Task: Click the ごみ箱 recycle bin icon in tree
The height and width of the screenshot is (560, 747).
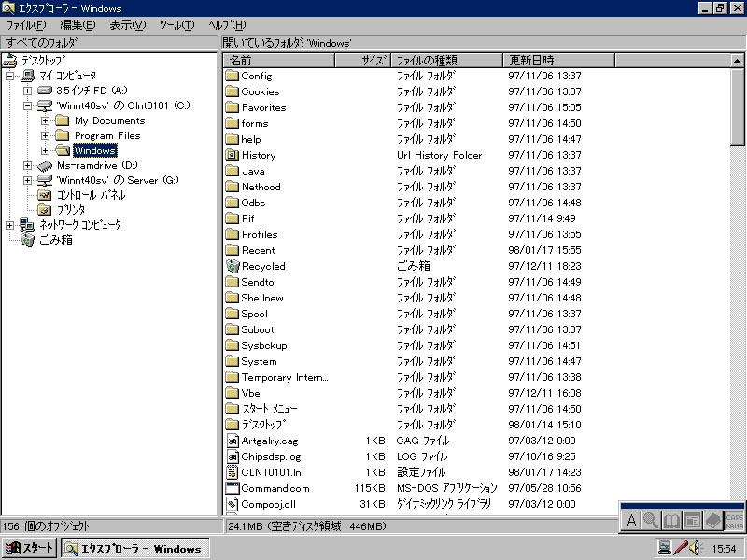Action: click(x=28, y=240)
